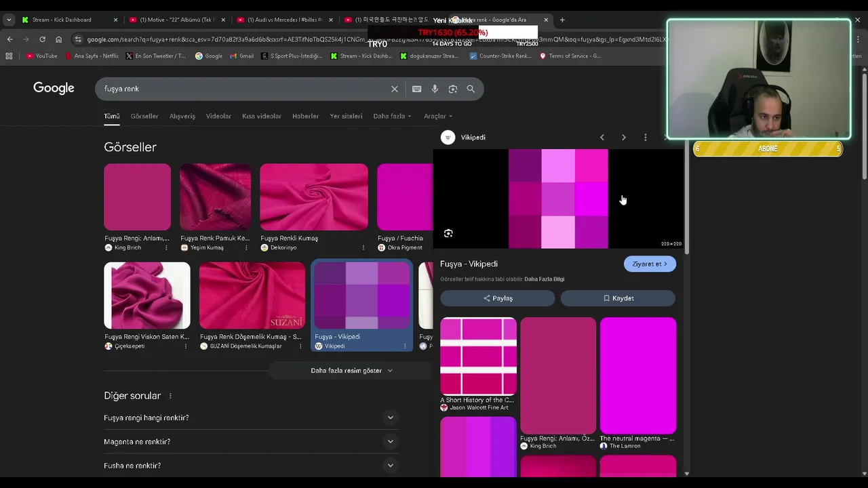Click Vikipedi source name atop preview panel

click(473, 138)
